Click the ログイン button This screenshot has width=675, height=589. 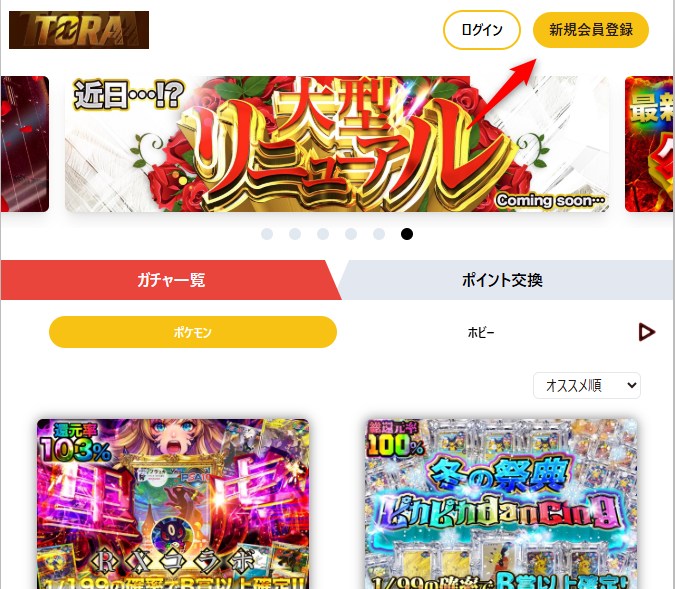pyautogui.click(x=482, y=30)
